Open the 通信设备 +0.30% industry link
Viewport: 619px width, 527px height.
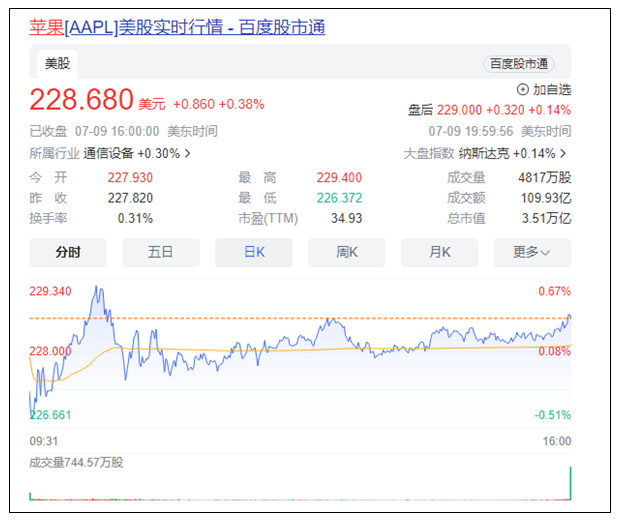[x=131, y=153]
